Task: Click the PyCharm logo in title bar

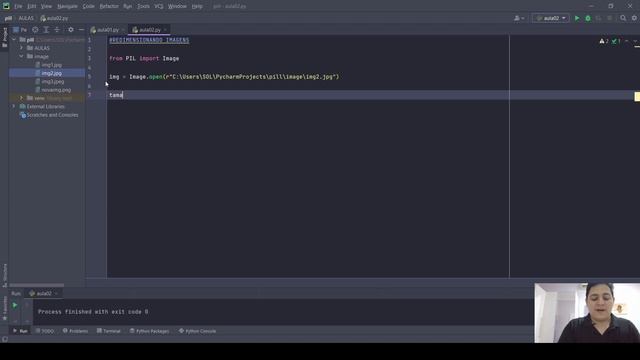Action: point(6,6)
